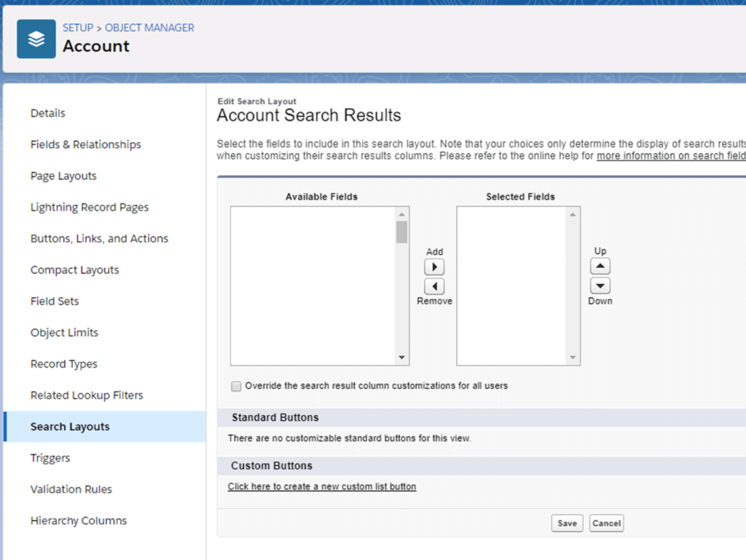Open Triggers section

tap(50, 458)
